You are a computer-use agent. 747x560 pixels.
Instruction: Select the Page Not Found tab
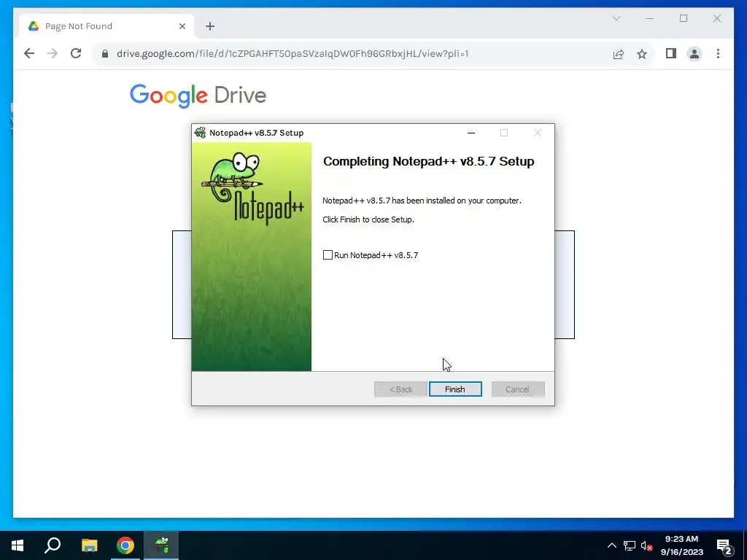pyautogui.click(x=107, y=26)
